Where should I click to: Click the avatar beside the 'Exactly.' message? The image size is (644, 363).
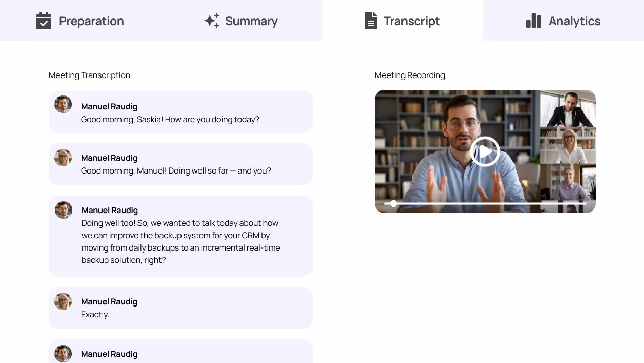(x=63, y=301)
